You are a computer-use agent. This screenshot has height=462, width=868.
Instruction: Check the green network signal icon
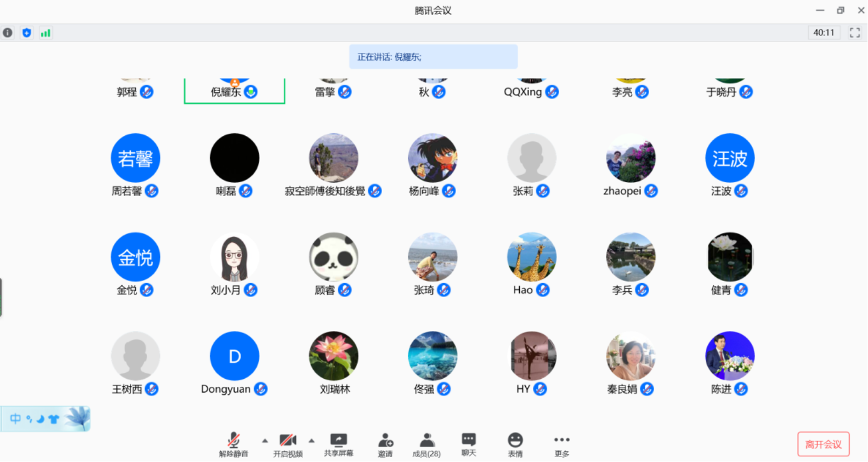click(46, 33)
